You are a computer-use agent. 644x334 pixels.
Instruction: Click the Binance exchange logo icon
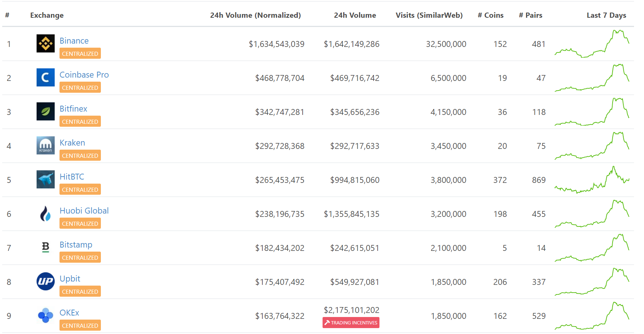click(x=45, y=44)
